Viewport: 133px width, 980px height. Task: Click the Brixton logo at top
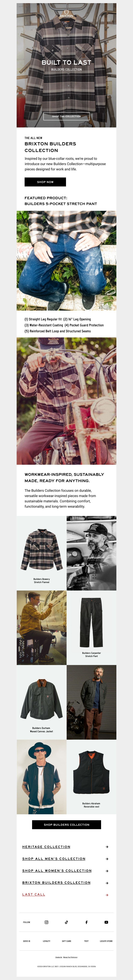(x=66, y=14)
